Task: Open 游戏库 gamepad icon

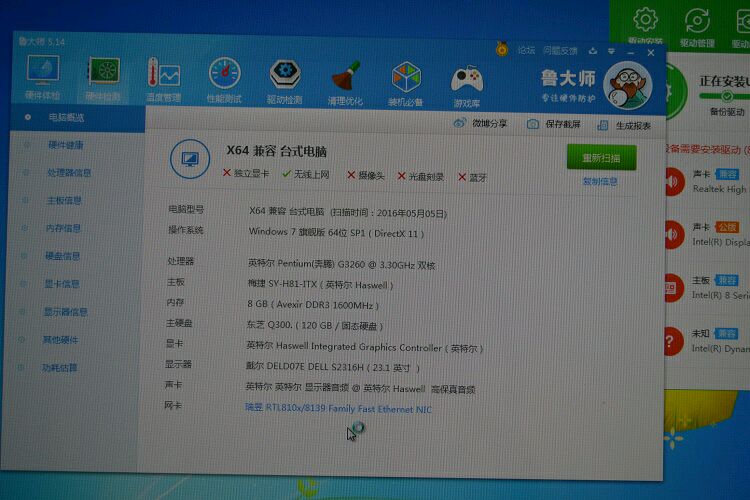Action: (466, 79)
